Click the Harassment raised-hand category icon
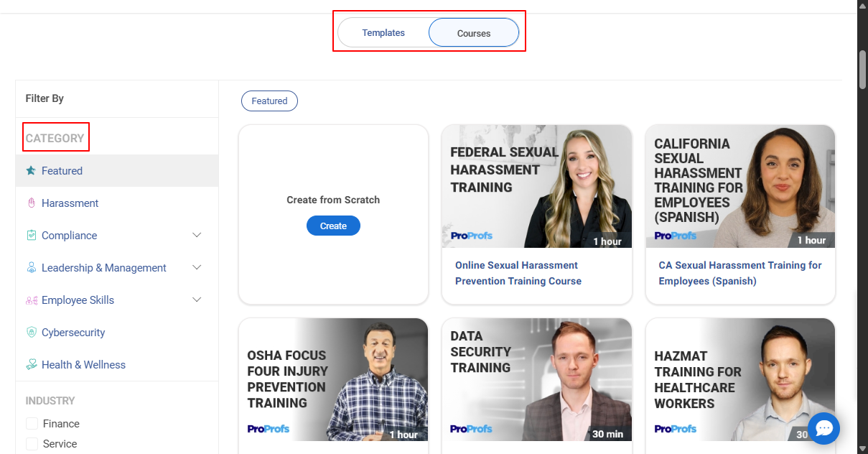868x454 pixels. pos(32,203)
